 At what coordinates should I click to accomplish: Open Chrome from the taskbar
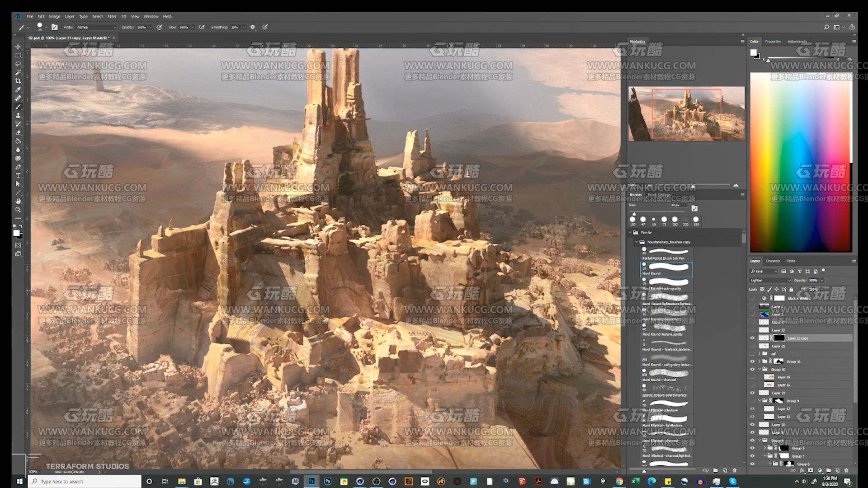click(619, 481)
